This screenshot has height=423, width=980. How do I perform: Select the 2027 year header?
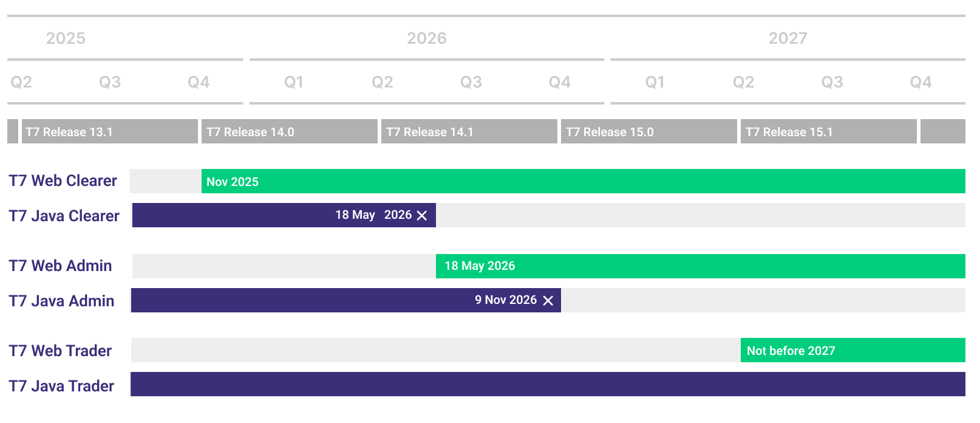pos(788,38)
